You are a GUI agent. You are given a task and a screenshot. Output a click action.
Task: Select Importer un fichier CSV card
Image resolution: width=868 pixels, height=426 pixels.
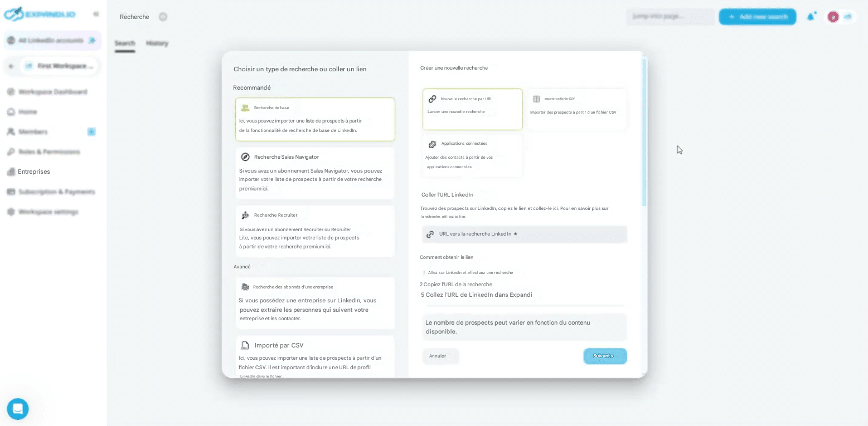pos(576,109)
